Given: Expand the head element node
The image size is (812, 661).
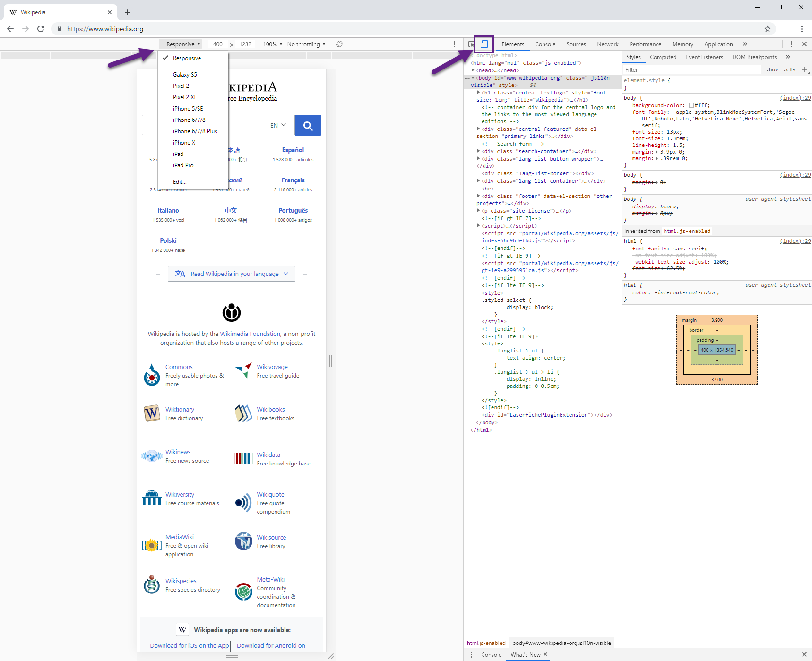Looking at the screenshot, I should coord(473,70).
